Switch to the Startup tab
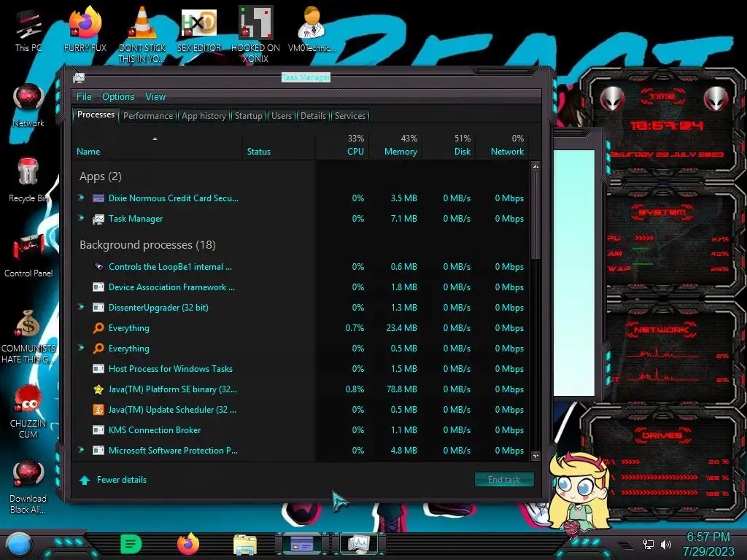The width and height of the screenshot is (747, 560). pos(248,116)
